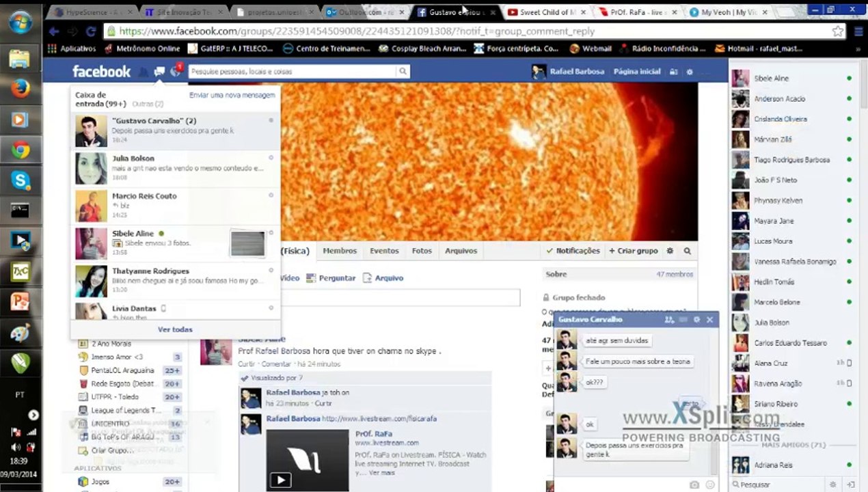Mark Livia Dantas conversation as read
868x492 pixels.
(x=271, y=308)
